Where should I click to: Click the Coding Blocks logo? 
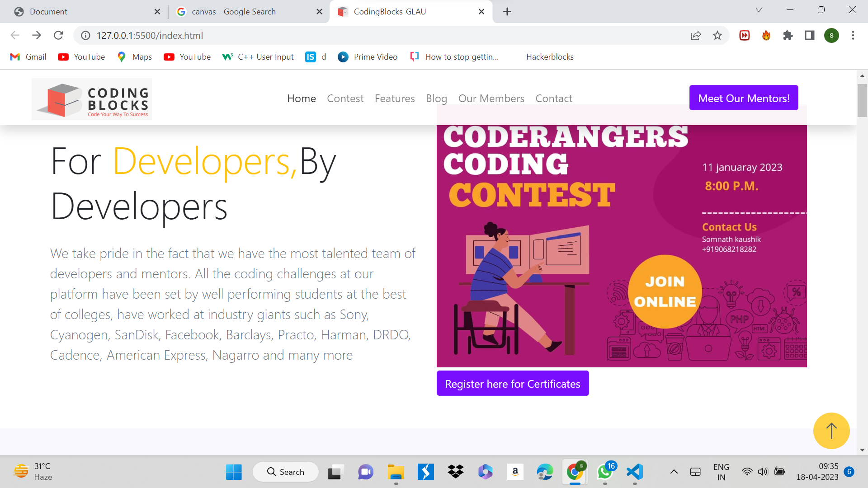(92, 99)
